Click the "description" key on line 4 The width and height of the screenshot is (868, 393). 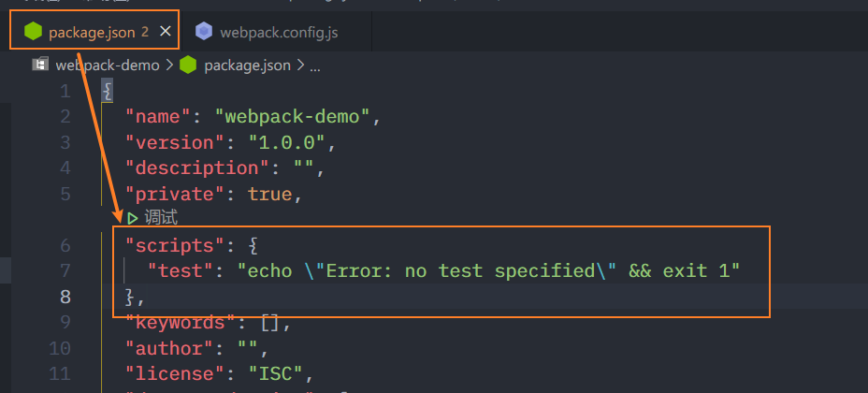[x=197, y=168]
